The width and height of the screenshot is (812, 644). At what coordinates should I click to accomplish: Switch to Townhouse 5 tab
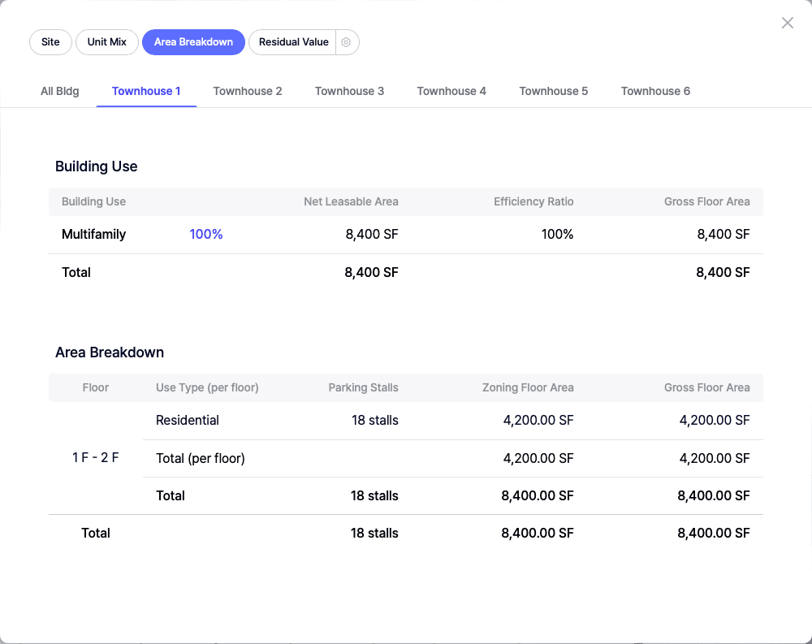[x=553, y=91]
